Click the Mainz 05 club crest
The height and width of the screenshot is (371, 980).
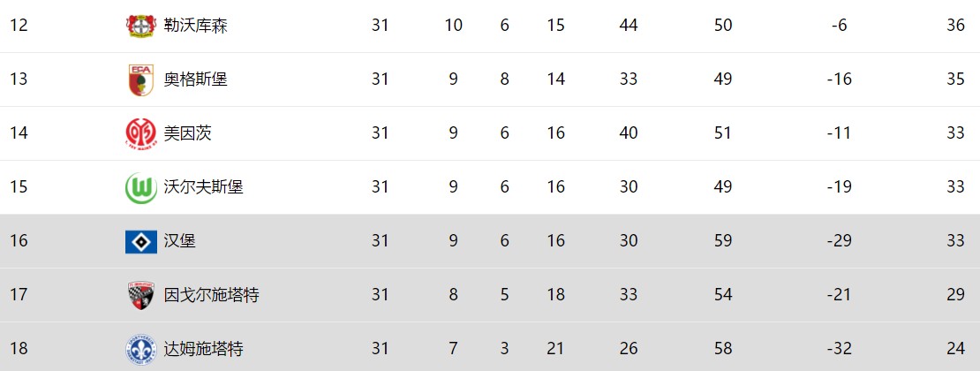141,133
